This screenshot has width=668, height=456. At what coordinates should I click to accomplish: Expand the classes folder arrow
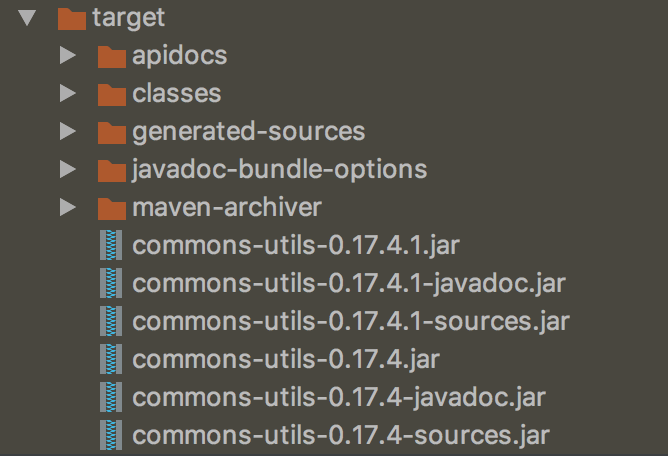68,93
